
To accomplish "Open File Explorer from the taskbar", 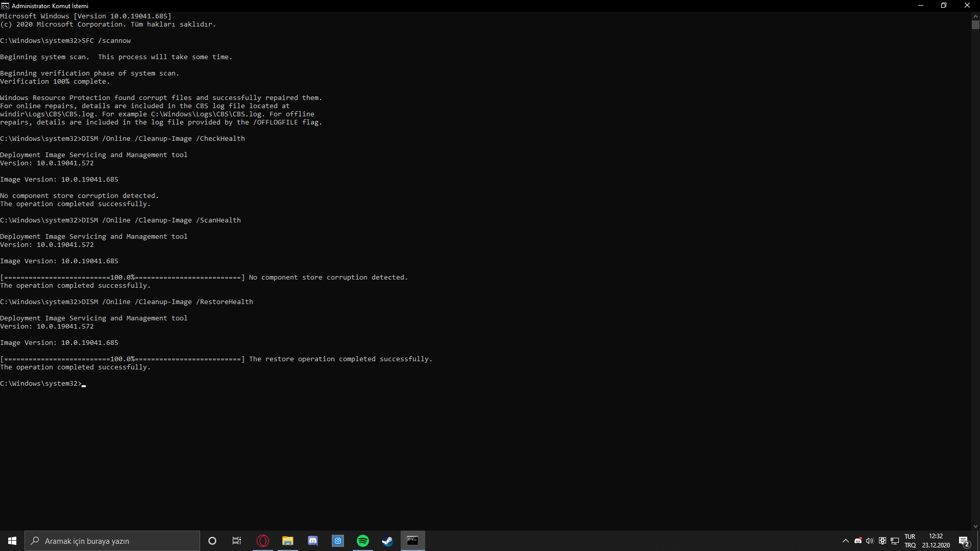I will tap(288, 541).
